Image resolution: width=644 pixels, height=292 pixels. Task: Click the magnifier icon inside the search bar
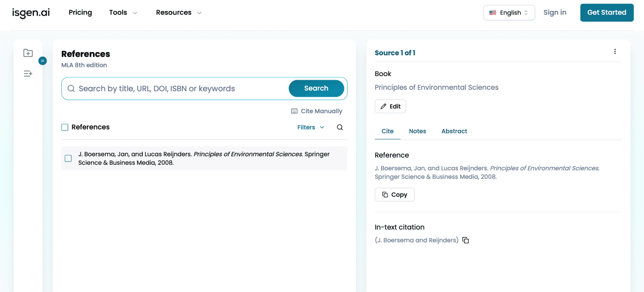(x=71, y=88)
